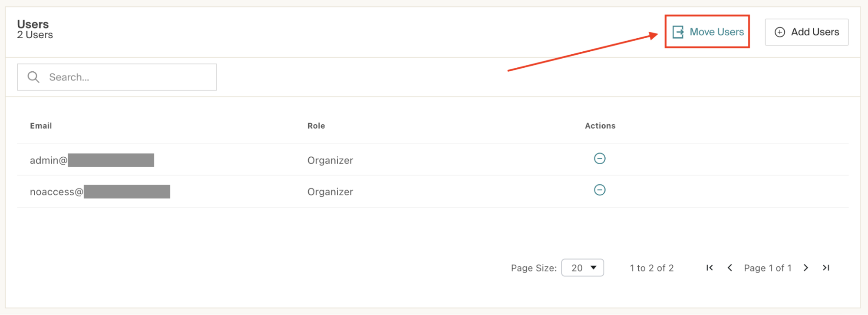Click the Users heading
The height and width of the screenshot is (315, 868).
[x=33, y=24]
